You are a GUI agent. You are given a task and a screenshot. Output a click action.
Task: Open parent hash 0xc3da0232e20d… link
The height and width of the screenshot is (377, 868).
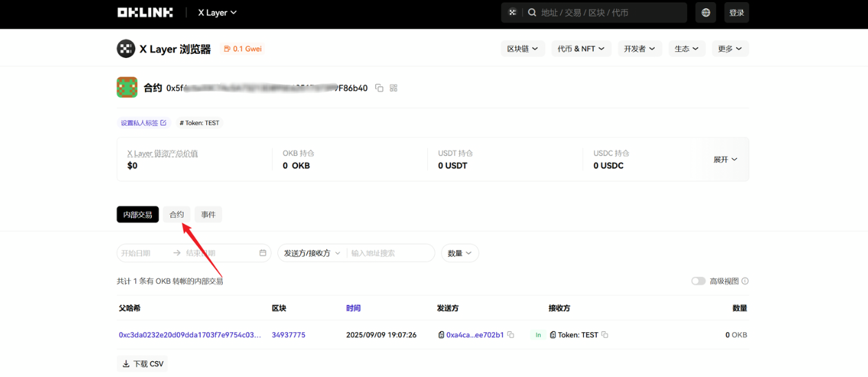click(190, 335)
